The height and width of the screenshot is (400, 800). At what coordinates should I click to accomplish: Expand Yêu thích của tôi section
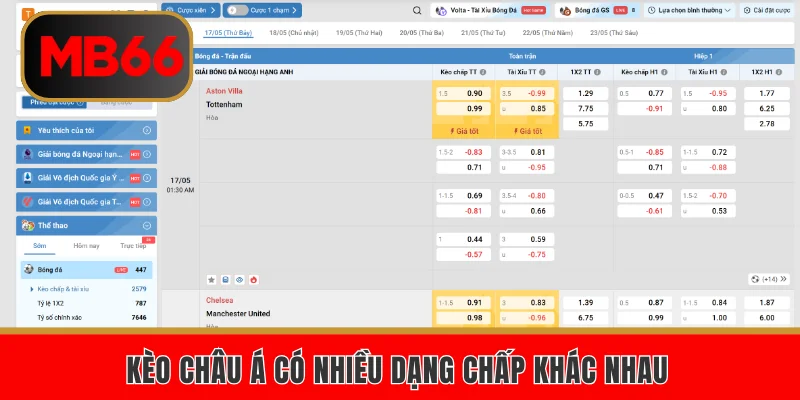(x=147, y=130)
